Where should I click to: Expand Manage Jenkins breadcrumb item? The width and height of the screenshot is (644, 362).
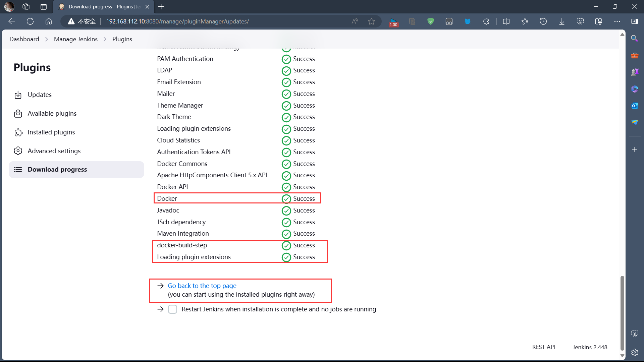76,39
